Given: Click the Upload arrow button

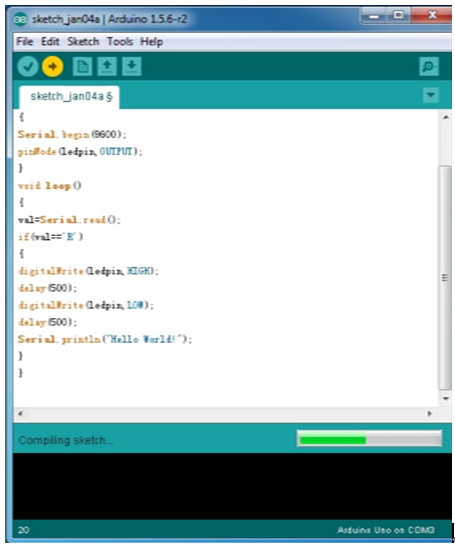Looking at the screenshot, I should [x=52, y=66].
